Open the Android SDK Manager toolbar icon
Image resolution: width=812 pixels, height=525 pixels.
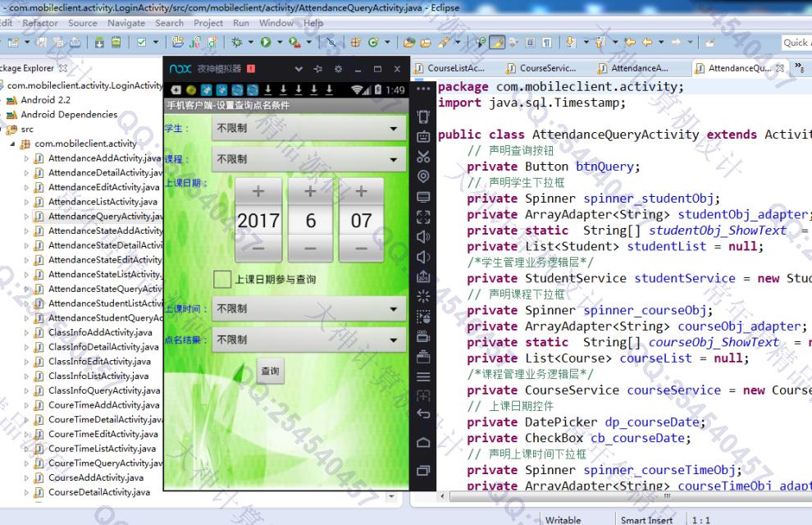pos(99,43)
